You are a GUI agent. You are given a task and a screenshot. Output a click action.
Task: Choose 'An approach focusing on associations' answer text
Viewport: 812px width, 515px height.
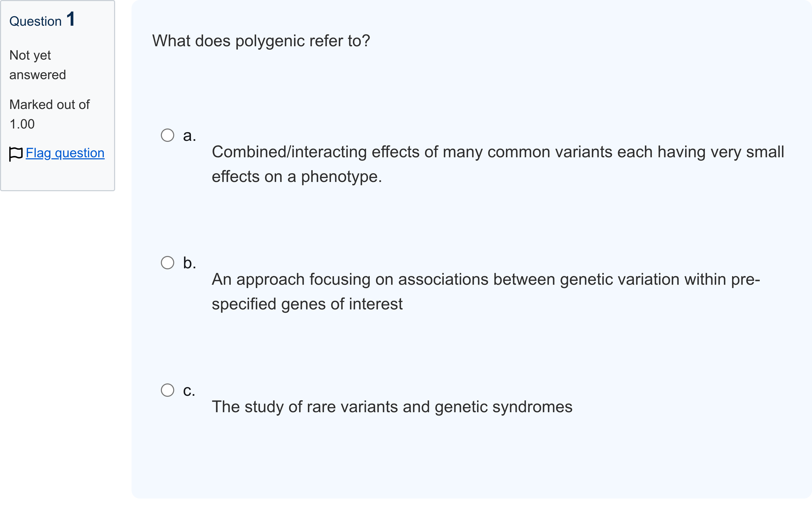click(x=350, y=280)
